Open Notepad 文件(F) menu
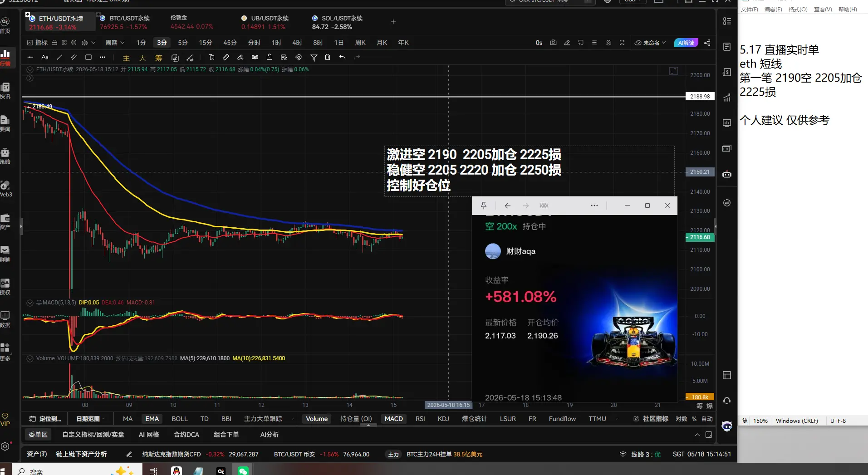This screenshot has height=475, width=868. [x=749, y=9]
